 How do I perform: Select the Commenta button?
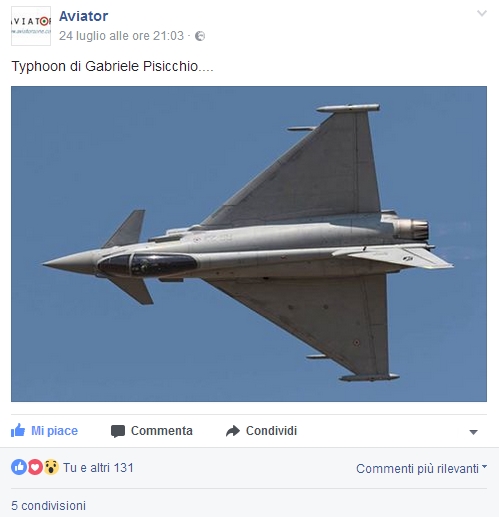(152, 431)
